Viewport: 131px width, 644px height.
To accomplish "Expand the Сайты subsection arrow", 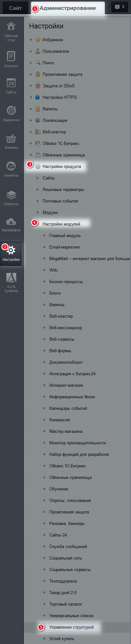I will [x=38, y=178].
